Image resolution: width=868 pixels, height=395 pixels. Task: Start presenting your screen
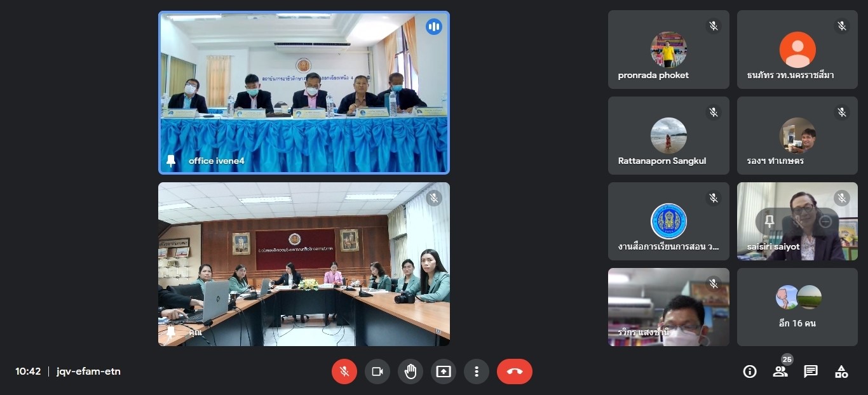(x=444, y=372)
